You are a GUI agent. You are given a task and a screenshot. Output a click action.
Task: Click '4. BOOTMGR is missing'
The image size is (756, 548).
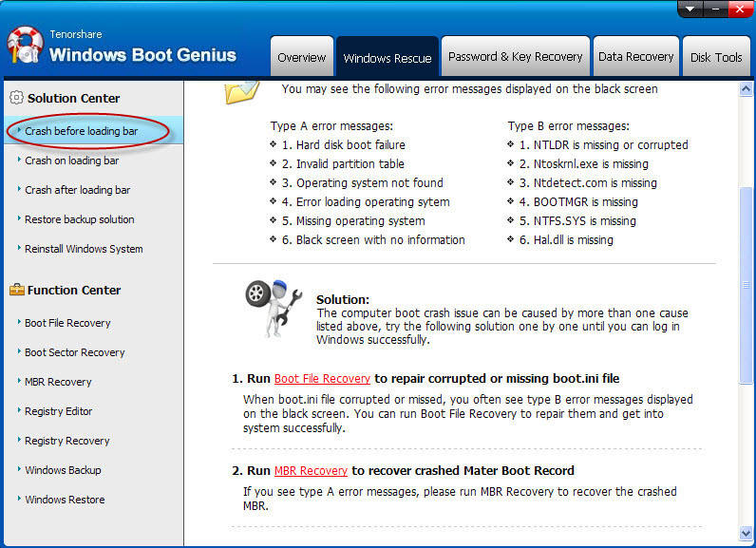pos(578,202)
